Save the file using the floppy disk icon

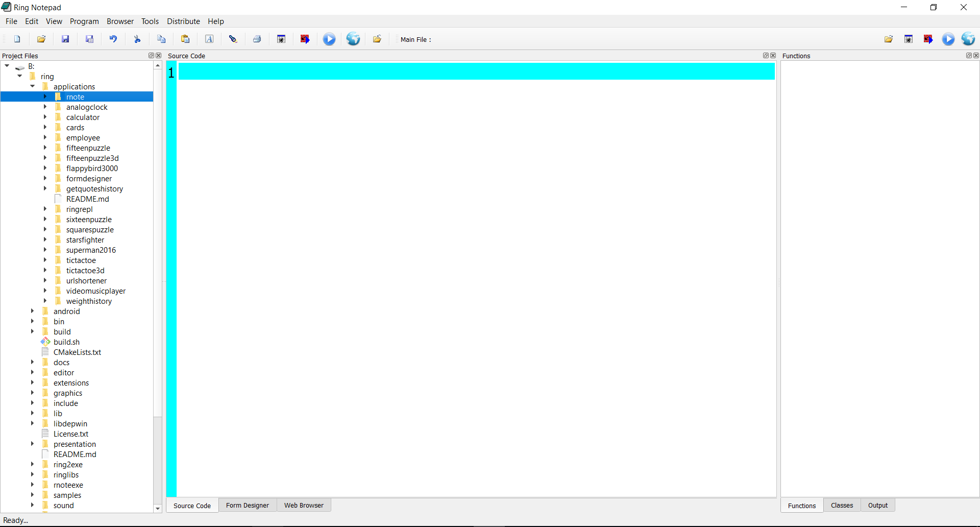[x=65, y=39]
